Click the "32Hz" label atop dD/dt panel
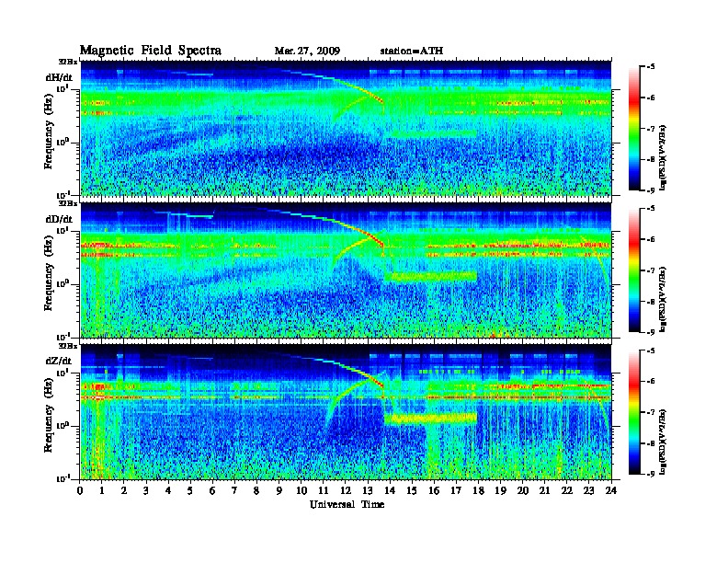Viewport: 728px width, 563px height. pos(68,203)
